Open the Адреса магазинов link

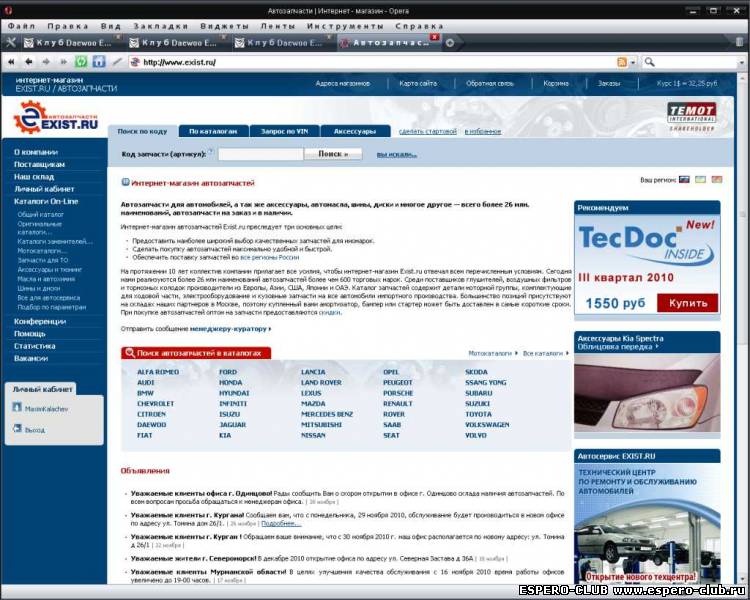(x=342, y=83)
